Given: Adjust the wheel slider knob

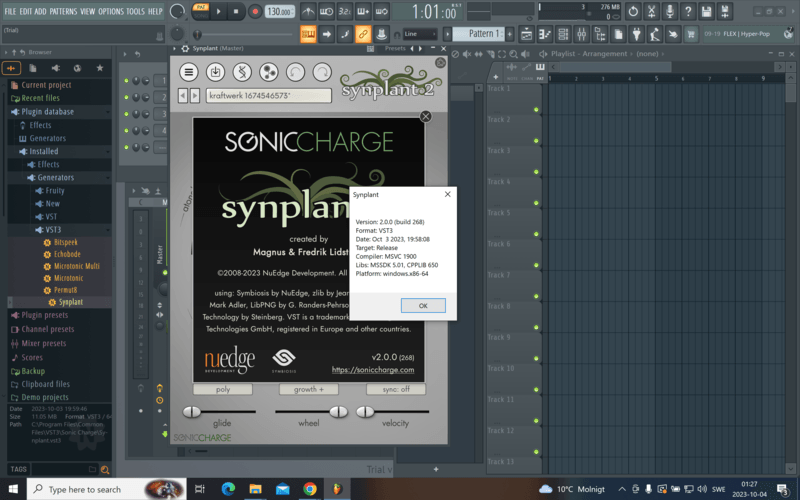Looking at the screenshot, I should point(338,412).
